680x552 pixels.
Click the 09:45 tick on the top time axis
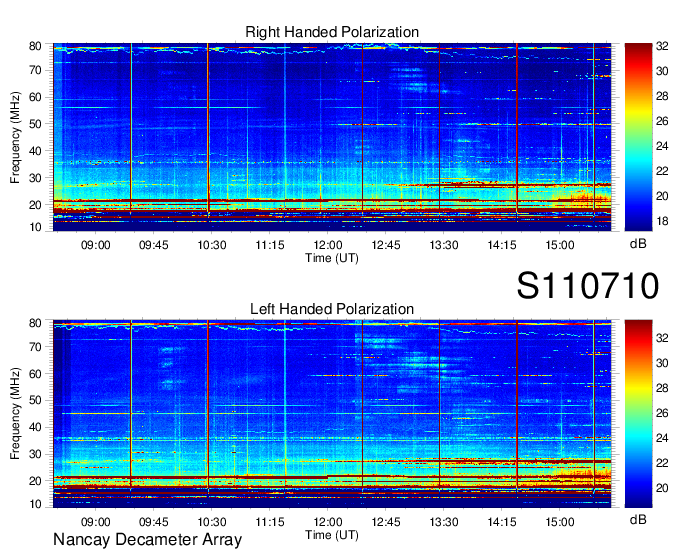(154, 245)
